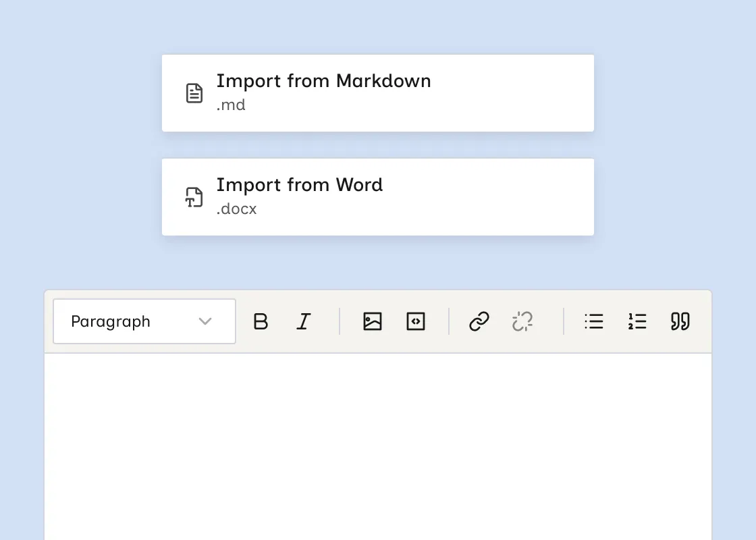Viewport: 756px width, 540px height.
Task: Toggle bold formatting in editor toolbar
Action: 261,321
